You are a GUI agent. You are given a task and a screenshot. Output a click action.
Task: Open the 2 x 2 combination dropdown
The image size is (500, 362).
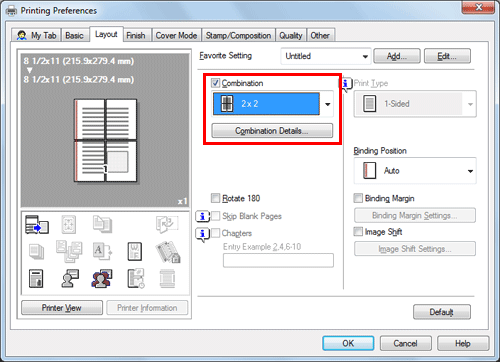pos(273,104)
